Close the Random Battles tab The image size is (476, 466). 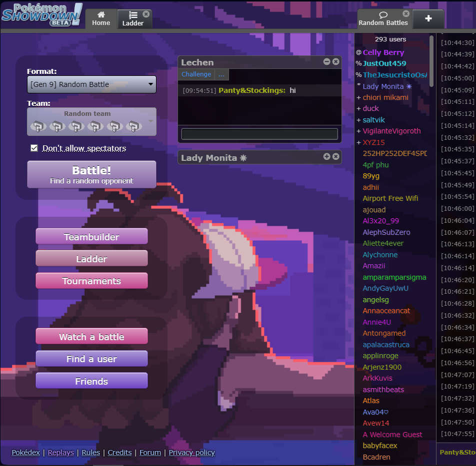click(406, 13)
